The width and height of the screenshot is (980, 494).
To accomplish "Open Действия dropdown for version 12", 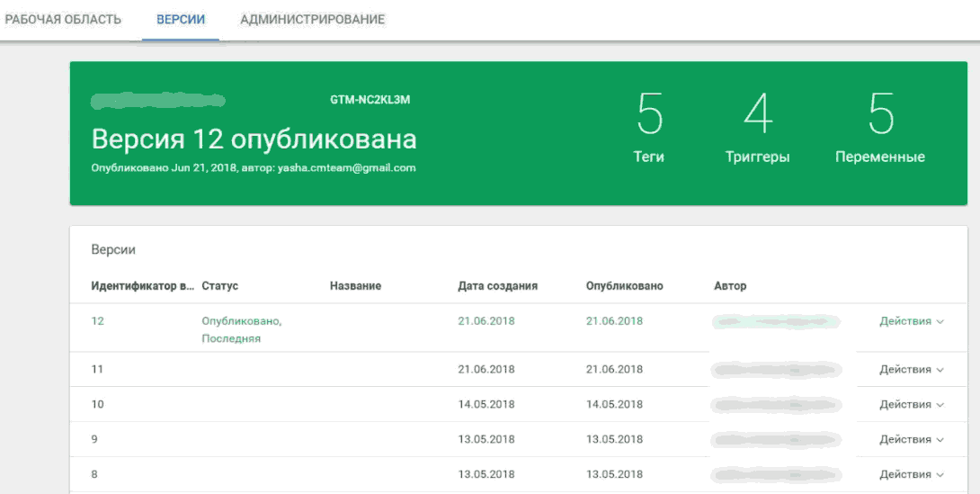I will [912, 321].
